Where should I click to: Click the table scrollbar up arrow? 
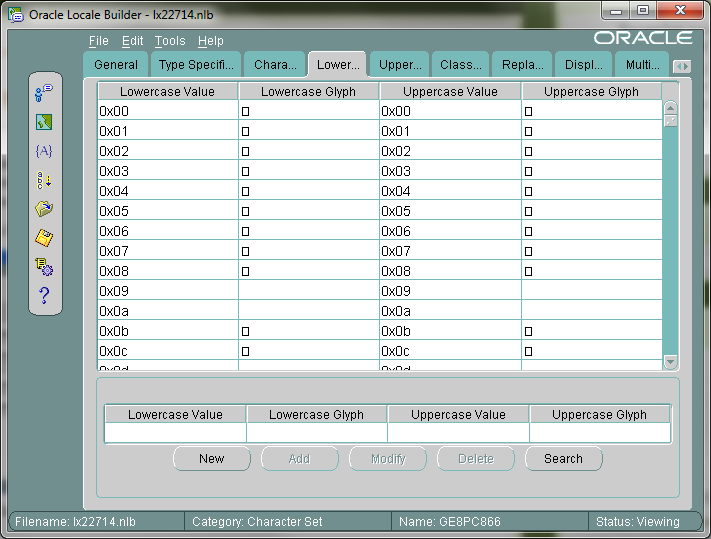click(x=670, y=107)
